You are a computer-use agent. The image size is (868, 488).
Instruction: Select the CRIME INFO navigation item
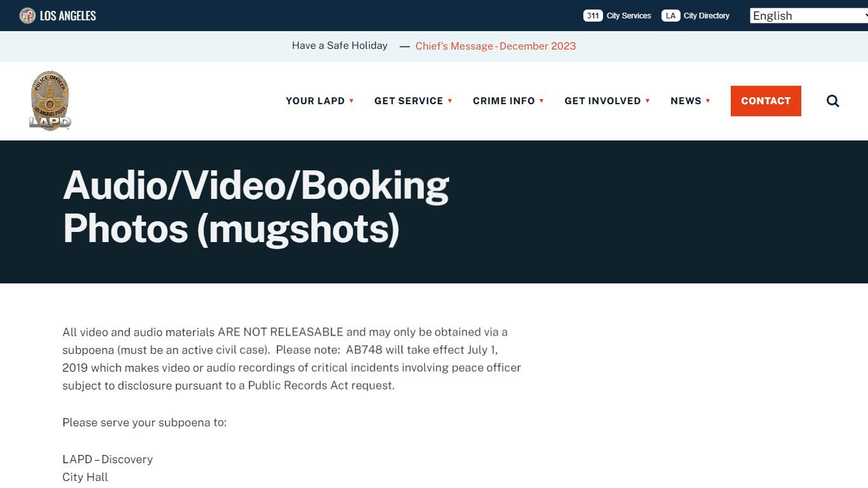[x=504, y=100]
